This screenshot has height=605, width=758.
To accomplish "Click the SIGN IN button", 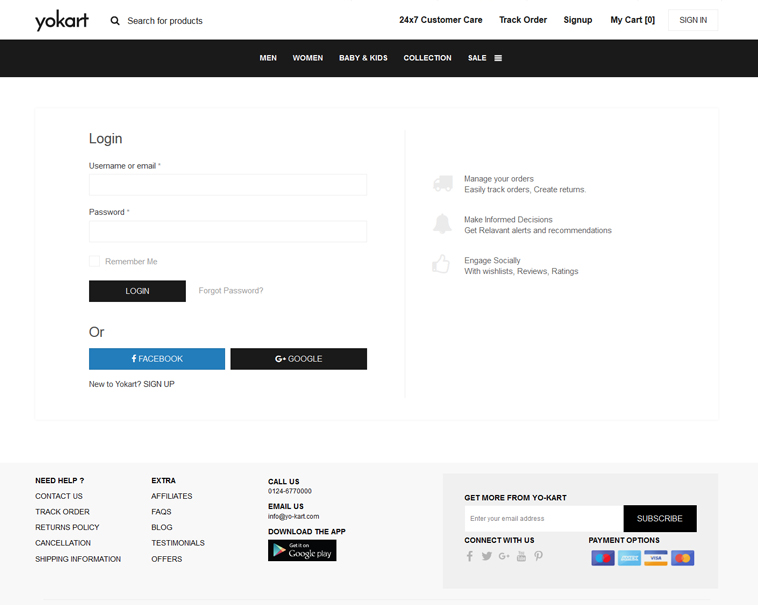I will pos(693,20).
